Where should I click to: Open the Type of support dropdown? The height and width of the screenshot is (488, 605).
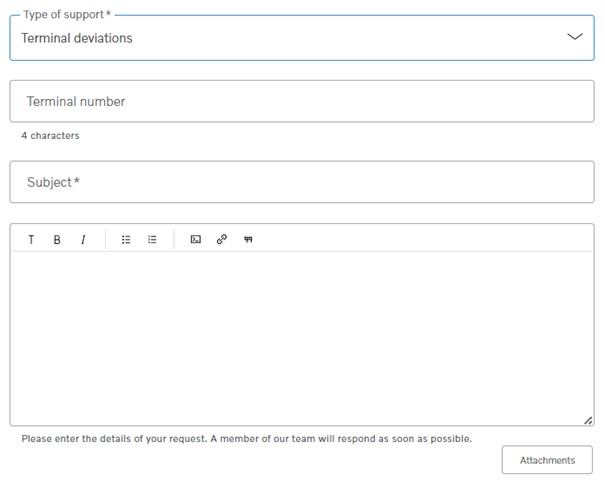pyautogui.click(x=302, y=38)
